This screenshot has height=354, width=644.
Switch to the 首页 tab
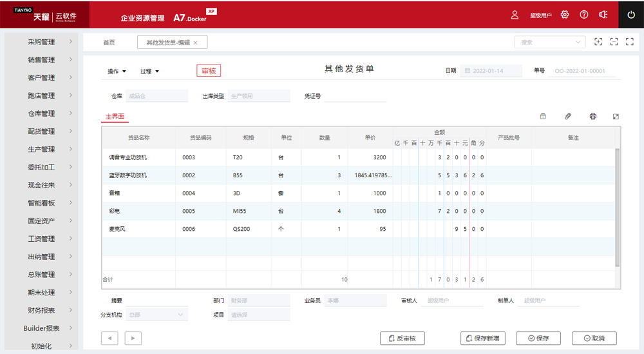pyautogui.click(x=109, y=43)
